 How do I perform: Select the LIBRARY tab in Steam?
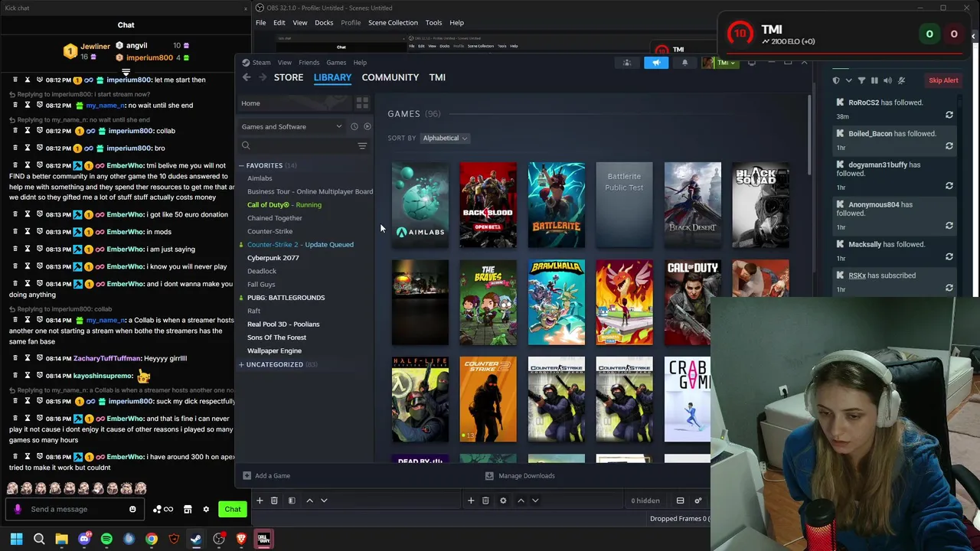[x=332, y=77]
